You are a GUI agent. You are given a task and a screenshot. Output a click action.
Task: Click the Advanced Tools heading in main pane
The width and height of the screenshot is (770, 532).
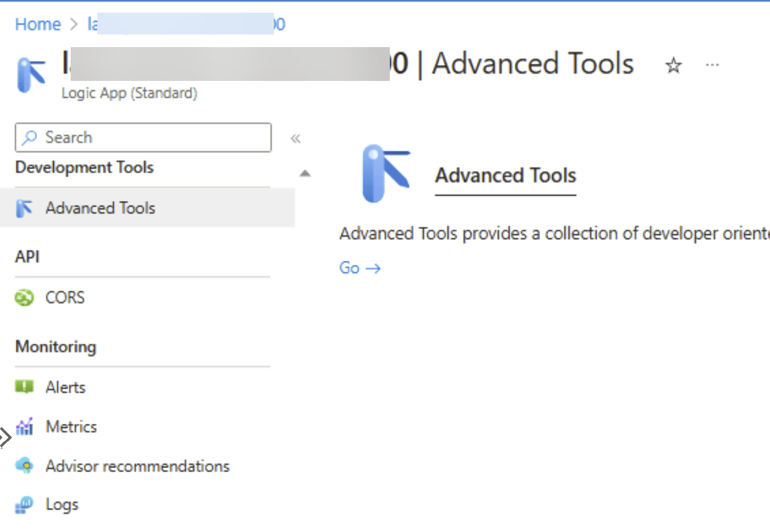point(506,176)
